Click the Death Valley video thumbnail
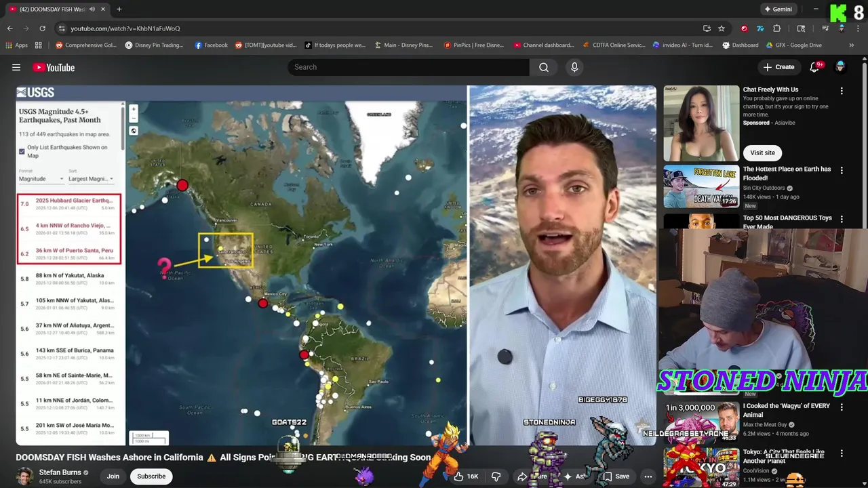Screen dimensions: 868x488 pos(701,186)
